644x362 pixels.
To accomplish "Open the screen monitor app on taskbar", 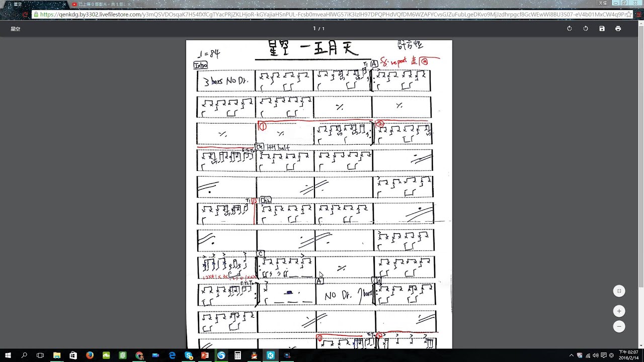I will tap(287, 355).
